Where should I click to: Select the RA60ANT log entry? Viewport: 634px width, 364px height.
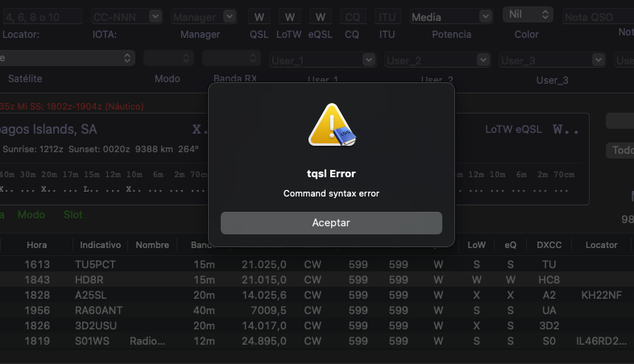[317, 310]
